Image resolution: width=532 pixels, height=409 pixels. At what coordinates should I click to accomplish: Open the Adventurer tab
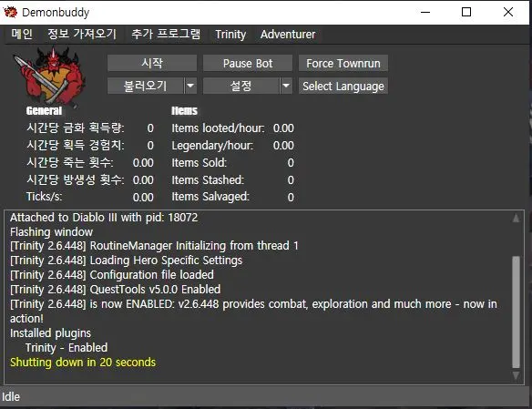pos(288,35)
